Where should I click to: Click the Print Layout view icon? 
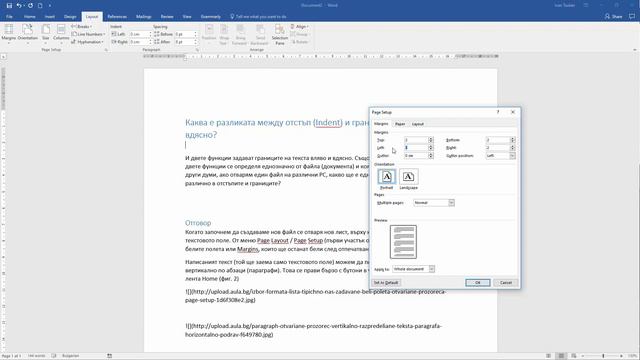coord(561,356)
